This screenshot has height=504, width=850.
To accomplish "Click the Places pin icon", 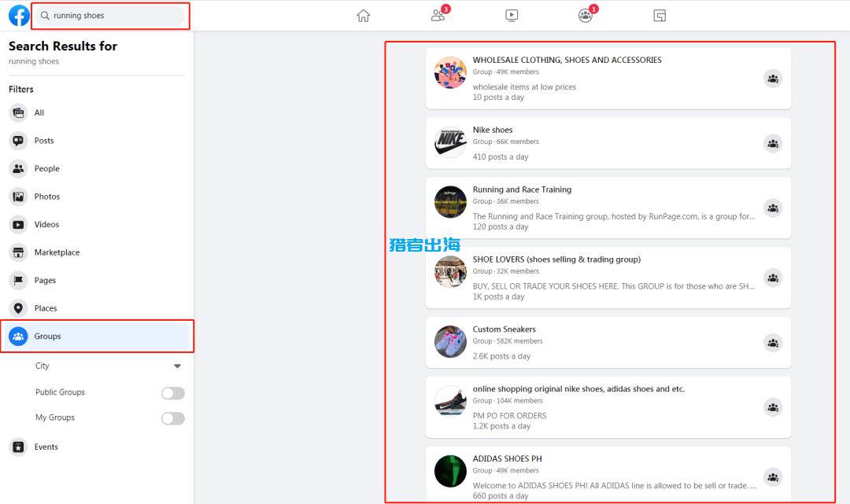I will click(18, 308).
